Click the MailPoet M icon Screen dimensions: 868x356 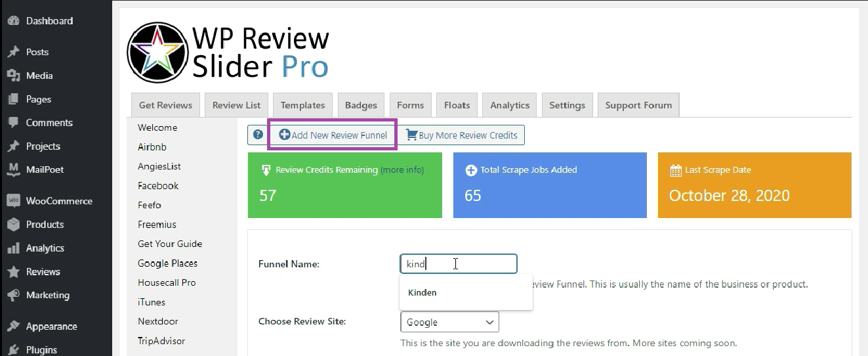pos(13,169)
